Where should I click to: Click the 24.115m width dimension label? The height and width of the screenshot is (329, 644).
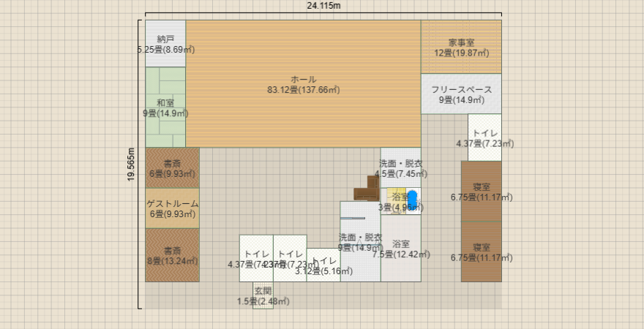point(323,6)
